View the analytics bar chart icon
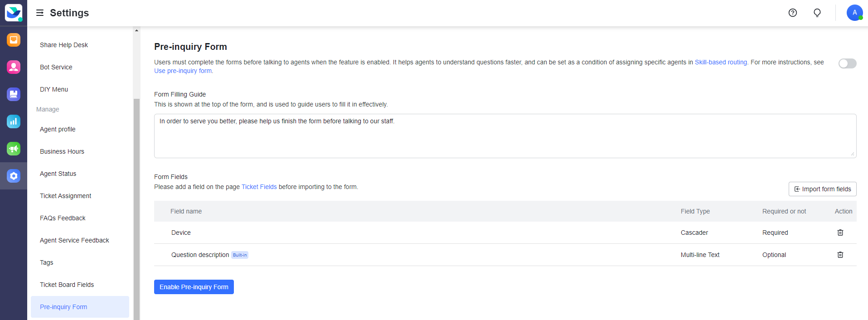Viewport: 868px width, 320px height. pyautogui.click(x=13, y=121)
